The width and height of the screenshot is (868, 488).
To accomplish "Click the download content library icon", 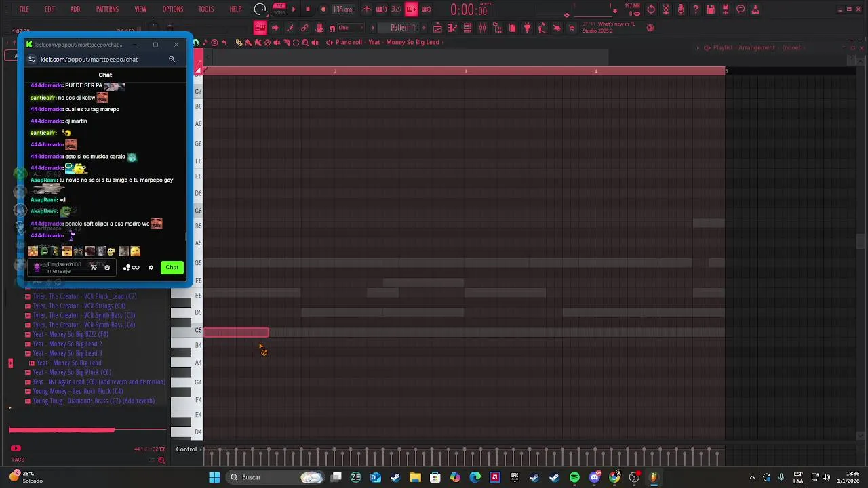I will click(x=755, y=9).
